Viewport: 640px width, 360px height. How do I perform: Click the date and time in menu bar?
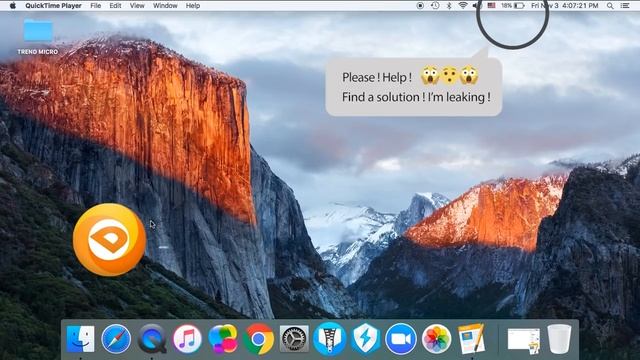[564, 6]
